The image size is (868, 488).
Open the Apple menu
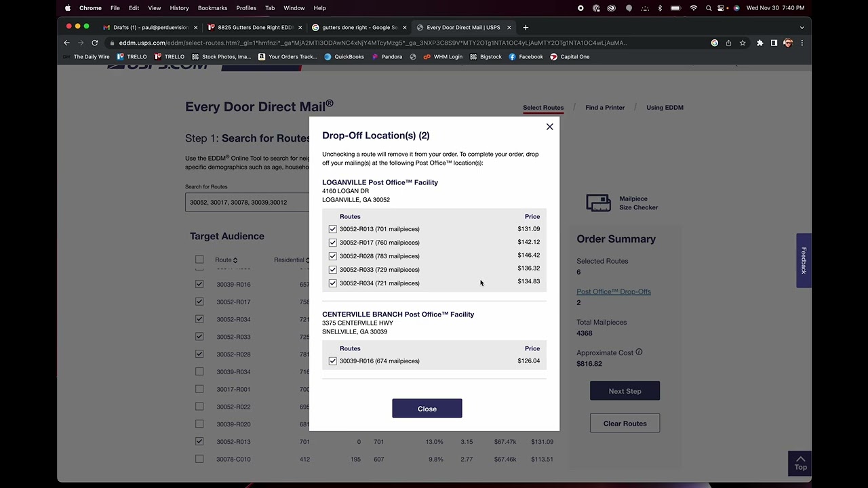click(x=68, y=8)
